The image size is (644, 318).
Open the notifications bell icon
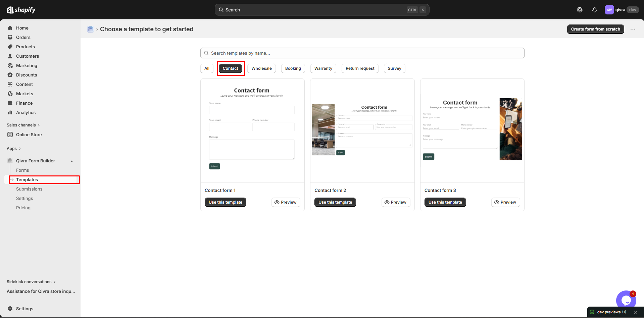[594, 10]
